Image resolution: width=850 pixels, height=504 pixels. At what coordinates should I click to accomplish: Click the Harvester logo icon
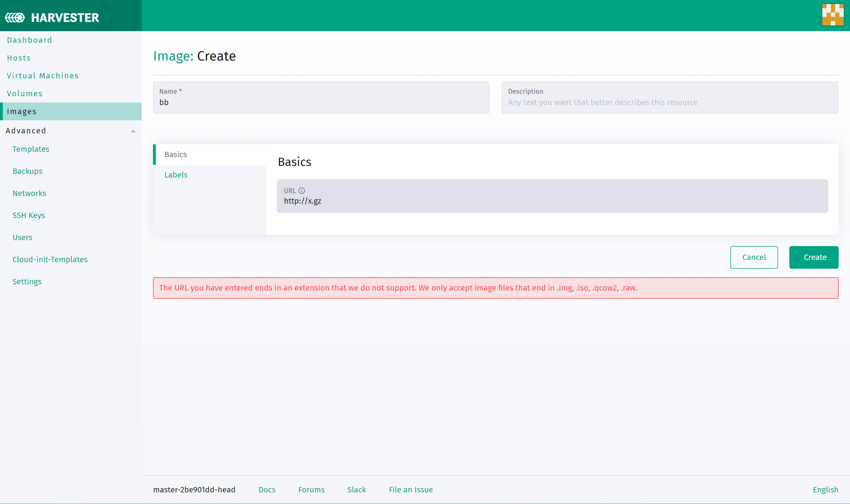15,18
